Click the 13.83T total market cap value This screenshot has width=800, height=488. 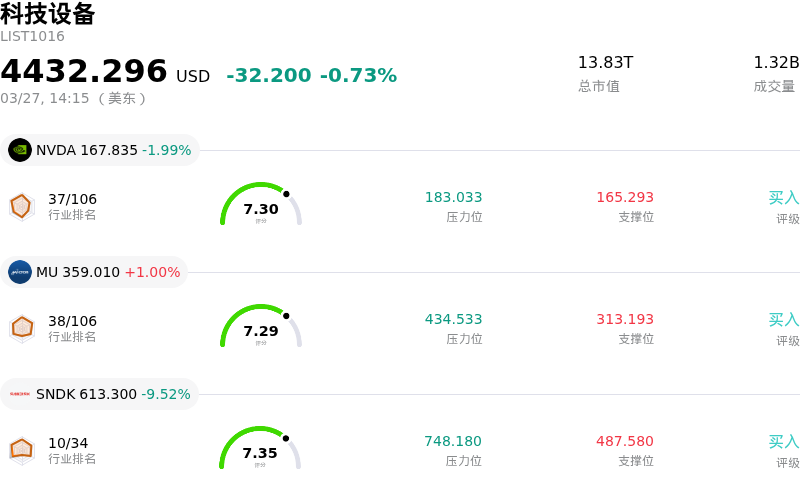point(605,63)
